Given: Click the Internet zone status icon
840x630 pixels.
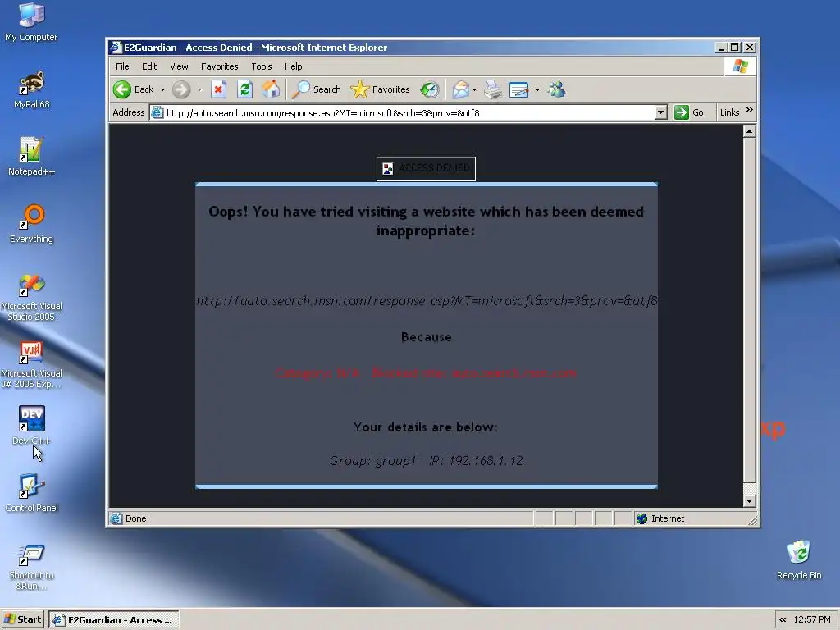Looking at the screenshot, I should 641,518.
